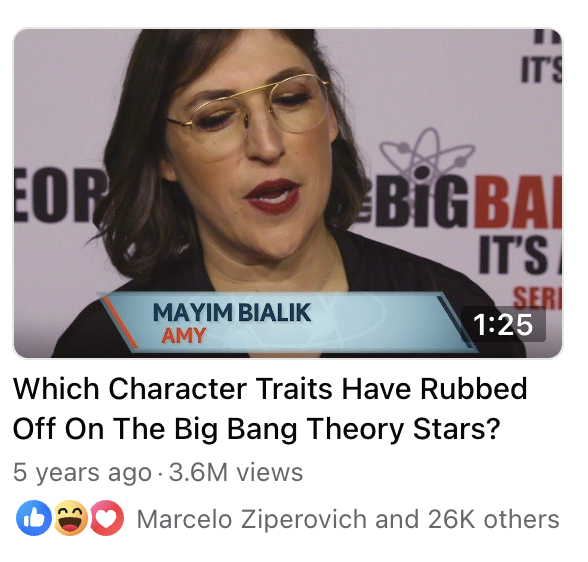Screen dimensions: 588x562
Task: Click the red 'SERI' text above duration
Action: (x=537, y=298)
